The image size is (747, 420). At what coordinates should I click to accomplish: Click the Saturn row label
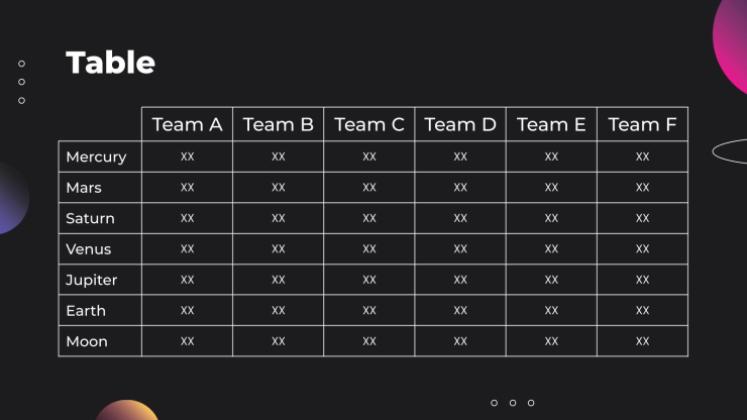(x=90, y=218)
